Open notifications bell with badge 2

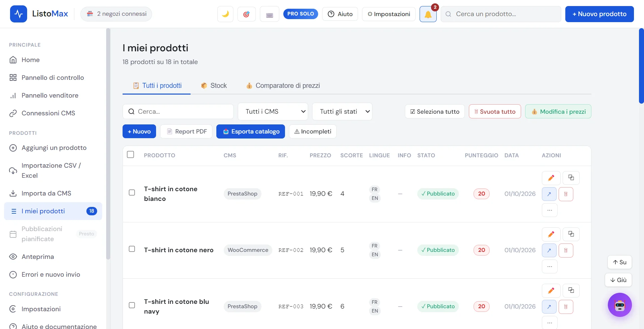tap(428, 14)
